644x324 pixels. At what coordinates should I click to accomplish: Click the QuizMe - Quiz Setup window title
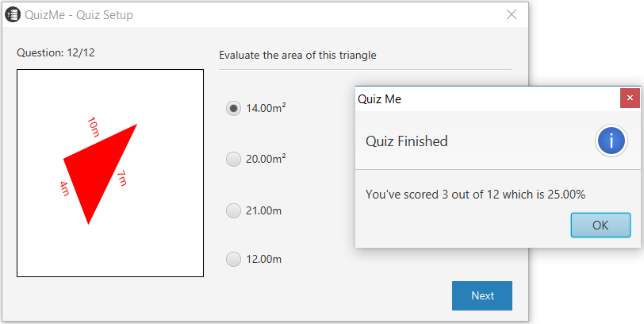coord(79,15)
